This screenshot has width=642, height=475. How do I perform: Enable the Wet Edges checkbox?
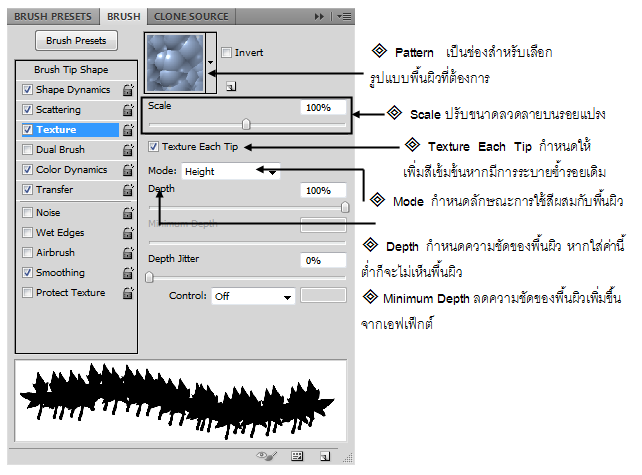click(27, 233)
